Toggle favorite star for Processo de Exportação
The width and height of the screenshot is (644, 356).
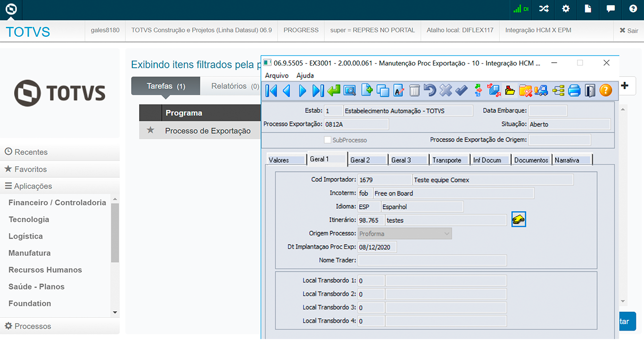click(150, 130)
